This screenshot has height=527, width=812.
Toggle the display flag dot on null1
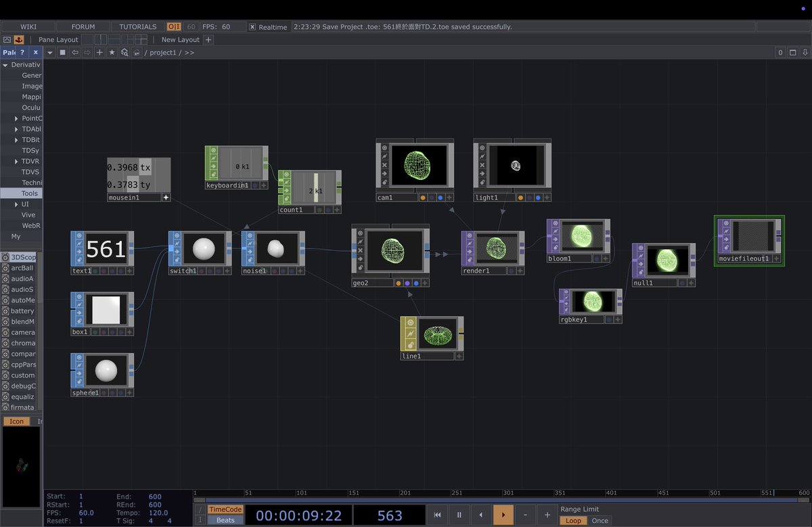681,283
